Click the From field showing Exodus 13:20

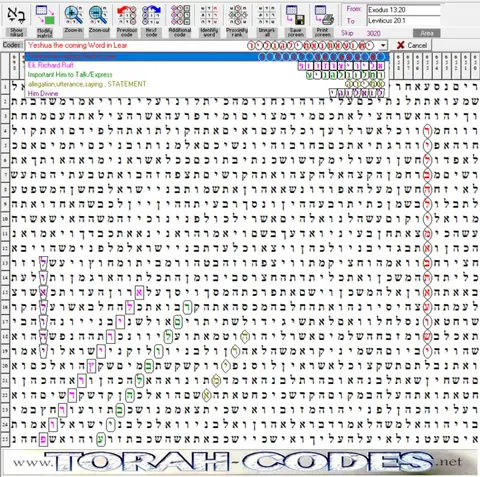click(x=403, y=10)
